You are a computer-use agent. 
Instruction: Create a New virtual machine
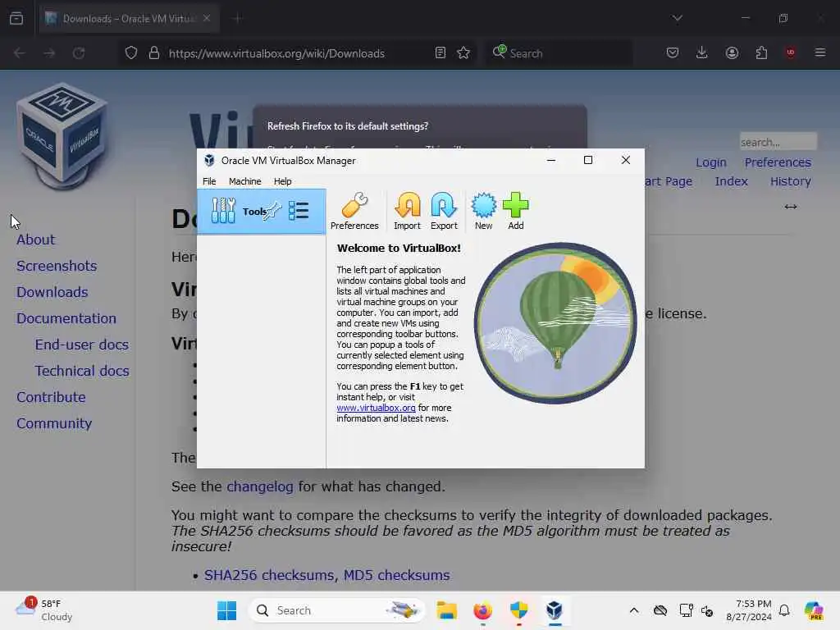tap(483, 211)
